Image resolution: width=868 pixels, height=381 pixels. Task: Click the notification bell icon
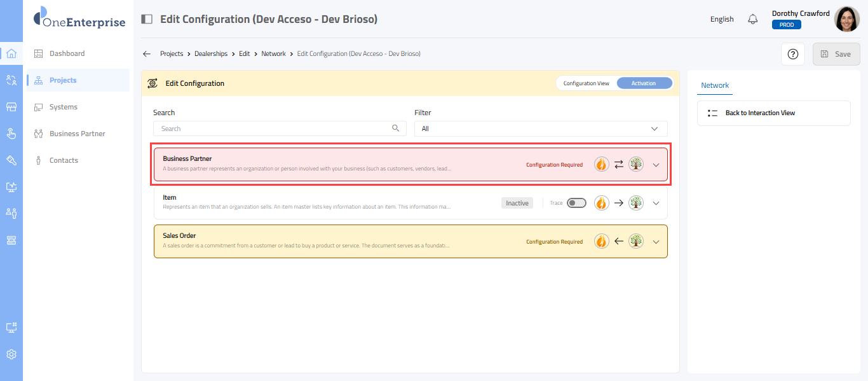coord(753,19)
